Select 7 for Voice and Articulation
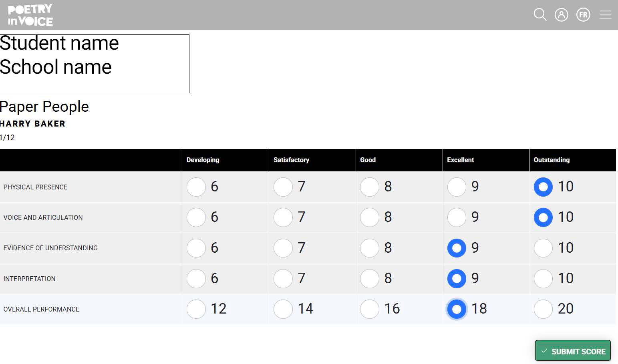This screenshot has height=364, width=618. [283, 217]
